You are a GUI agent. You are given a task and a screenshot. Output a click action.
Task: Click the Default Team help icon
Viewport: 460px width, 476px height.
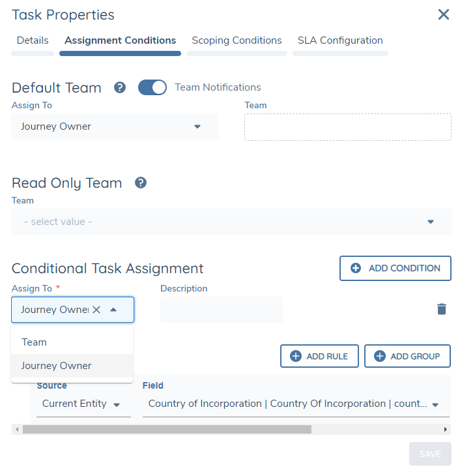pos(120,87)
